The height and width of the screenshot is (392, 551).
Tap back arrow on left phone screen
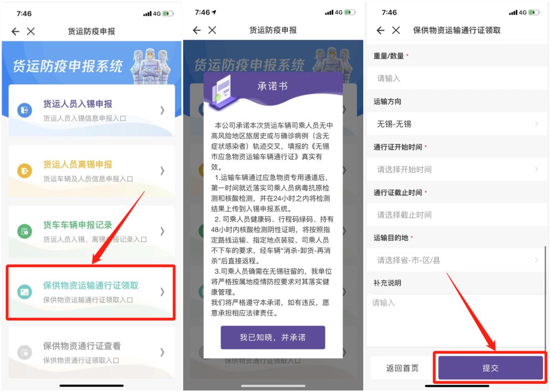15,32
